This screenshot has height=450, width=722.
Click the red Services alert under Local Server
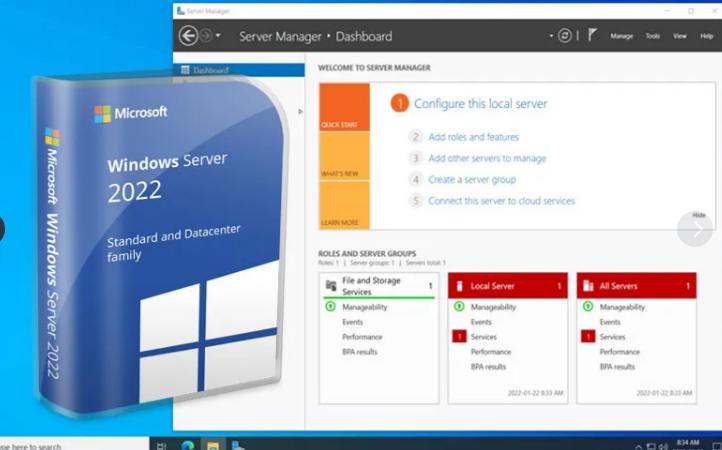[459, 337]
